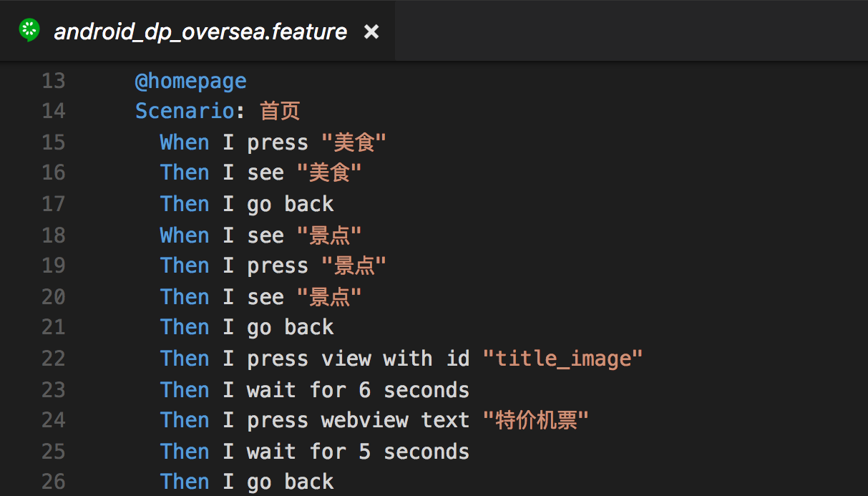The height and width of the screenshot is (496, 868).
Task: Click line number 22 in the gutter
Action: point(53,358)
